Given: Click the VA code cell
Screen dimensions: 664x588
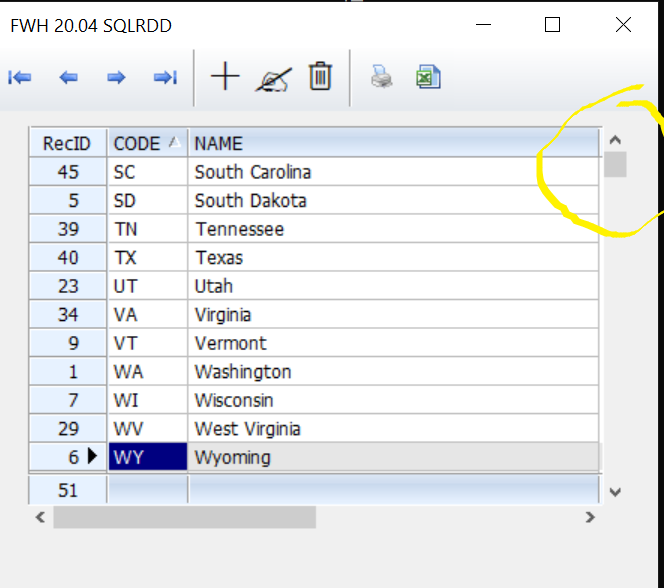Looking at the screenshot, I should (147, 314).
